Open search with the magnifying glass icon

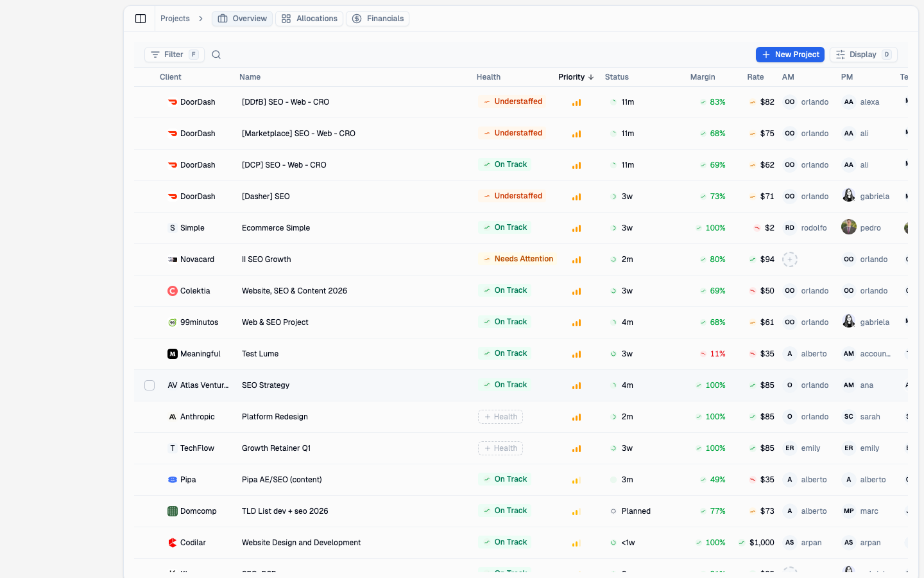click(x=216, y=55)
